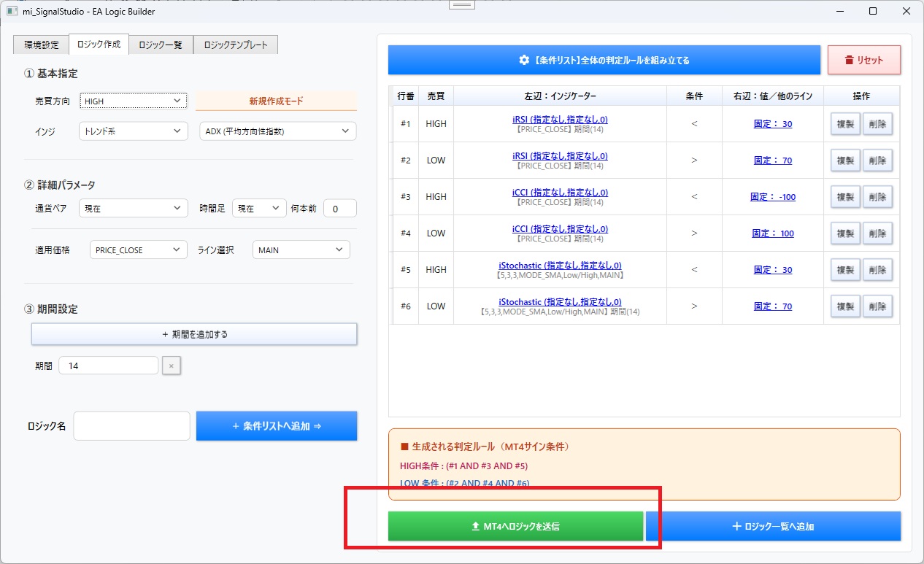Open the ロジック一覧 tab
This screenshot has width=924, height=564.
click(x=161, y=45)
